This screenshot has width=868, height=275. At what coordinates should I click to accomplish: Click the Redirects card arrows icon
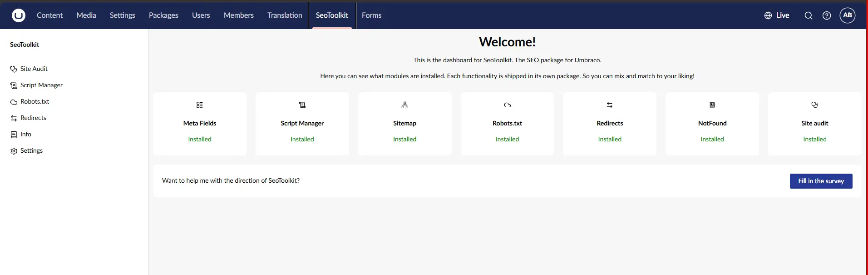click(610, 105)
